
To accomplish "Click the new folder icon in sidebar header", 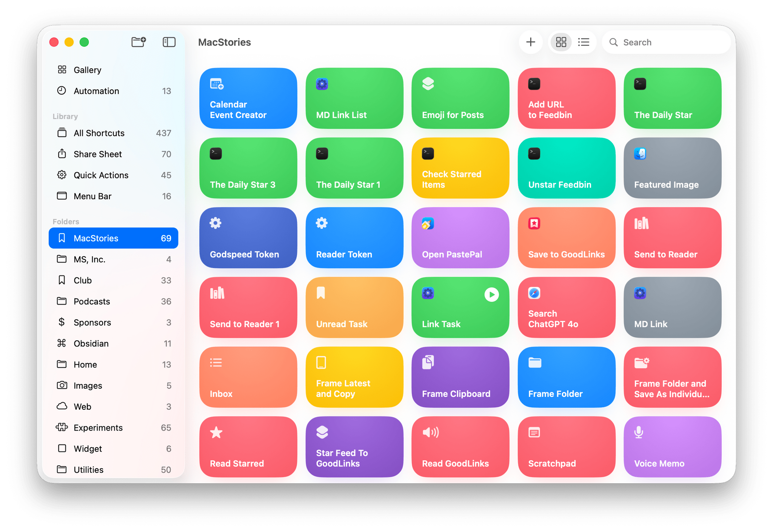I will (x=139, y=42).
